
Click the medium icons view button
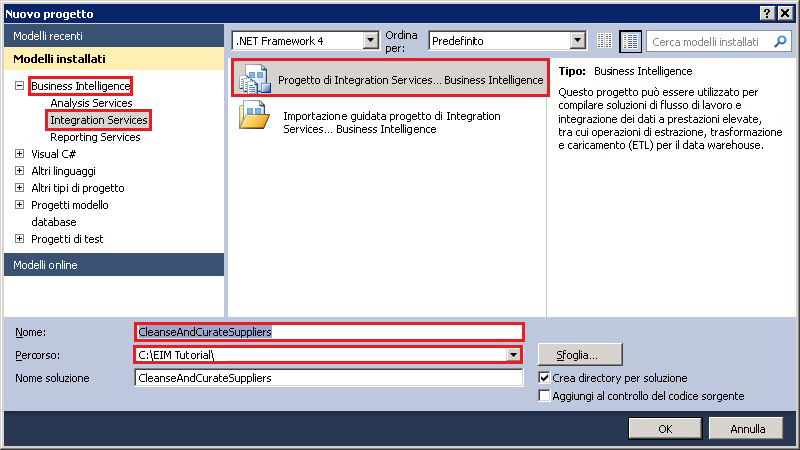click(630, 41)
